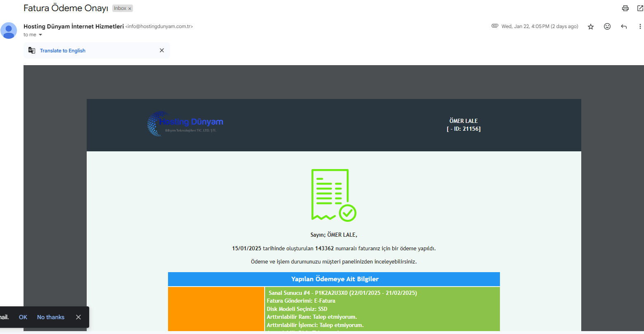Viewport: 644px width, 334px height.
Task: Click the customer ID text [ - ID: 21156]
Action: (x=464, y=129)
